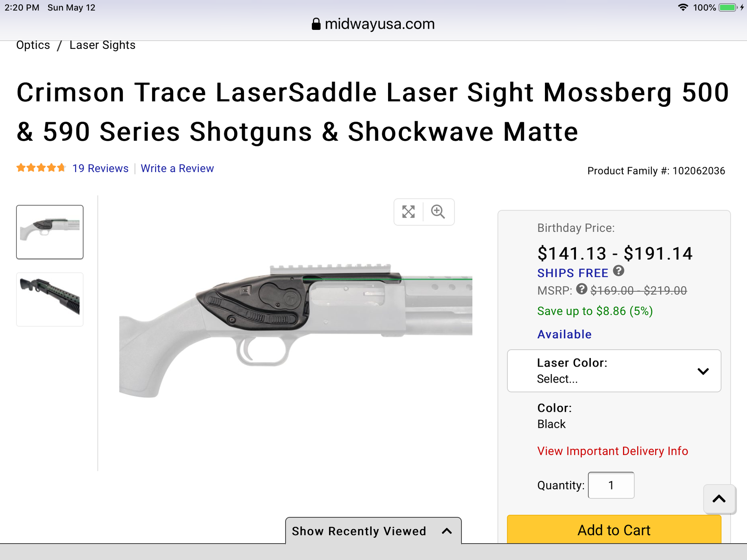Open View Important Delivery Info link
747x560 pixels.
coord(613,451)
